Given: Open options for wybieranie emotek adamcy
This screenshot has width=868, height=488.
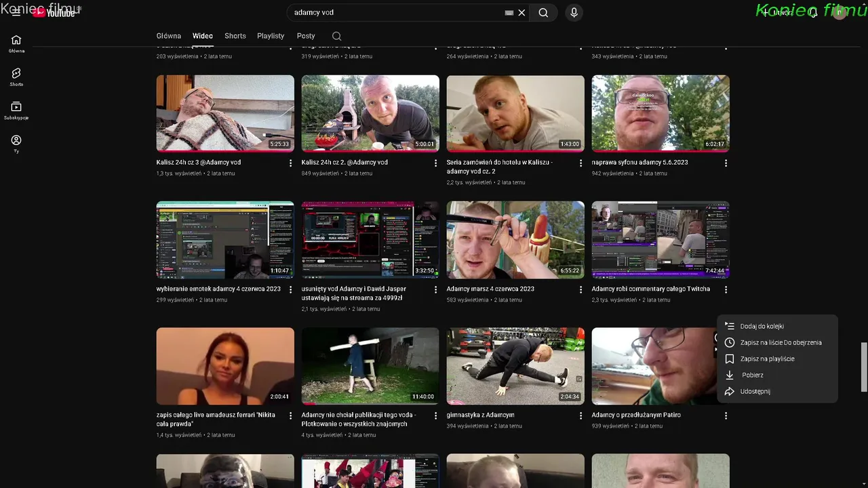Looking at the screenshot, I should coord(291,289).
